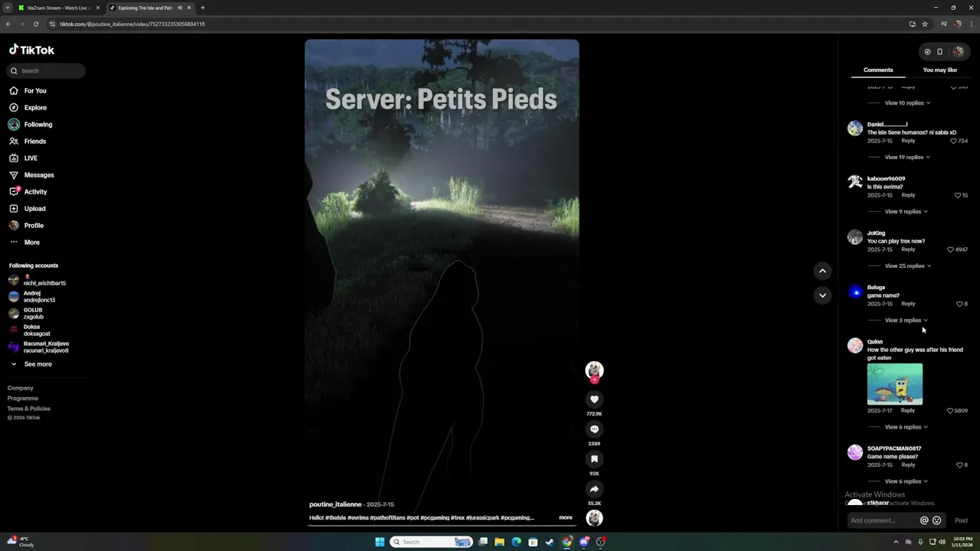Open Windows Start menu
The width and height of the screenshot is (980, 551).
[x=380, y=542]
